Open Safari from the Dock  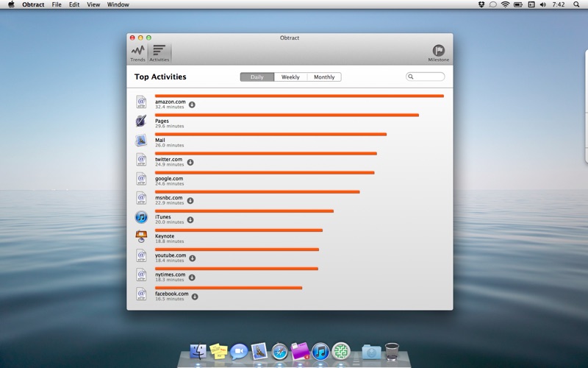[x=280, y=352]
